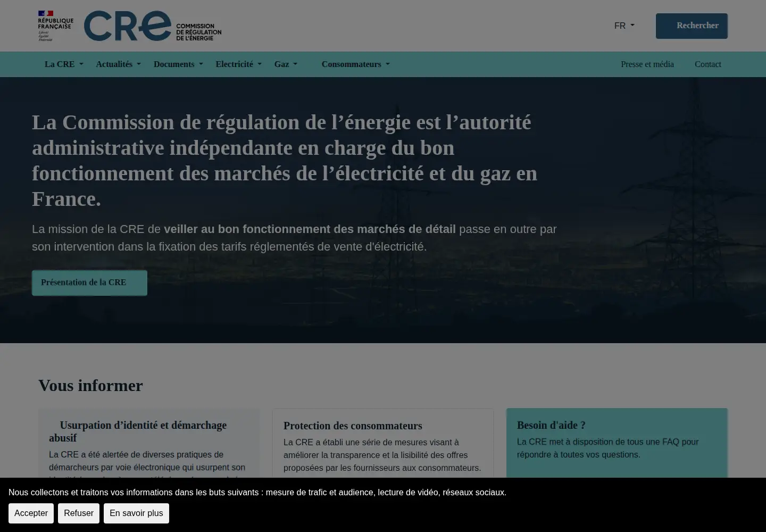Open the Presse et média link
The height and width of the screenshot is (532, 766).
pos(647,64)
